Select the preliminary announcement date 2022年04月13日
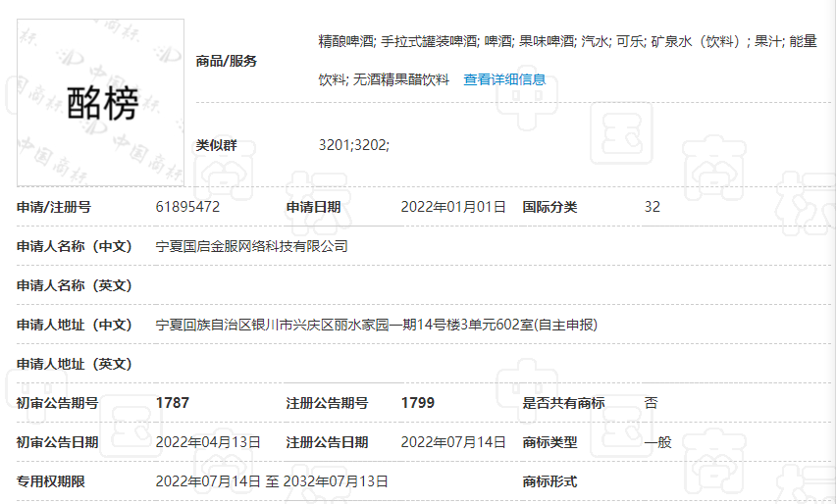836x504 pixels. [208, 442]
